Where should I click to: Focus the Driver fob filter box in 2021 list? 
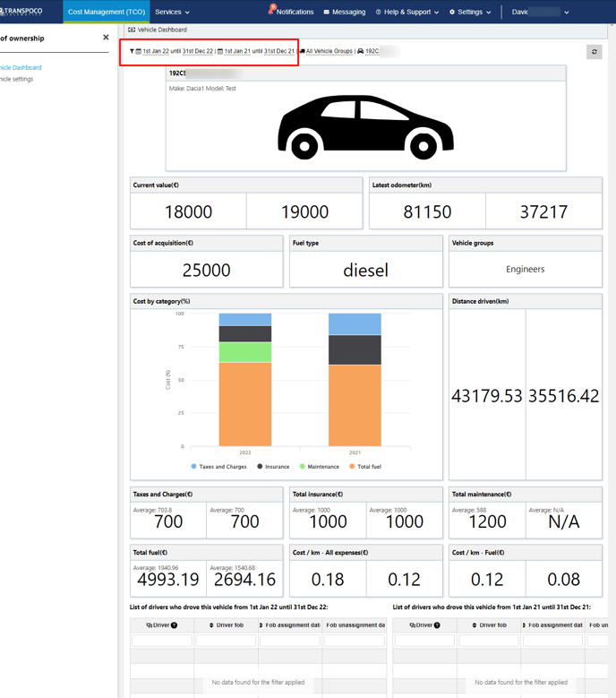click(x=489, y=641)
